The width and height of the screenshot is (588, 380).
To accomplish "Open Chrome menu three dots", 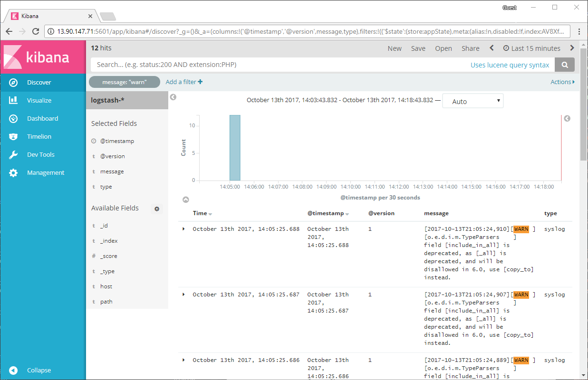I will [578, 31].
